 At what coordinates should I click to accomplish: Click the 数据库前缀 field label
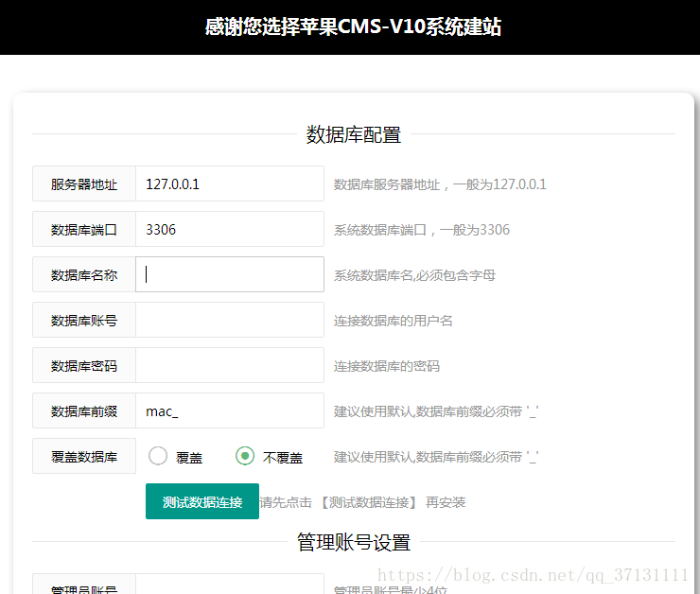(84, 411)
